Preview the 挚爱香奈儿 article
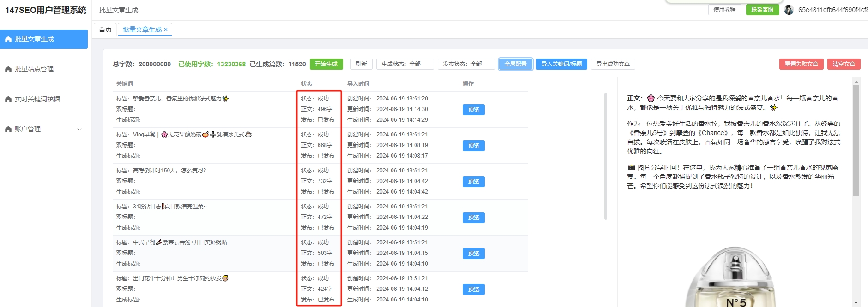The image size is (868, 307). (474, 110)
